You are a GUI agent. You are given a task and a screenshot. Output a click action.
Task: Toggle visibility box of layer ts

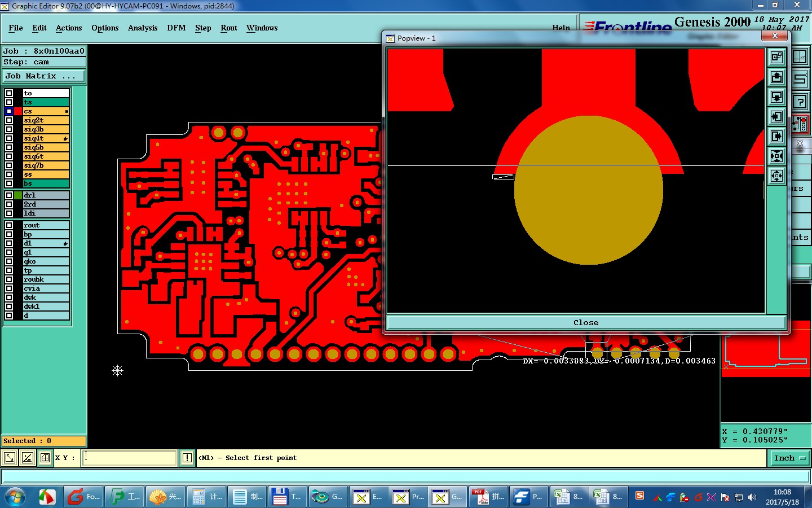[x=9, y=102]
